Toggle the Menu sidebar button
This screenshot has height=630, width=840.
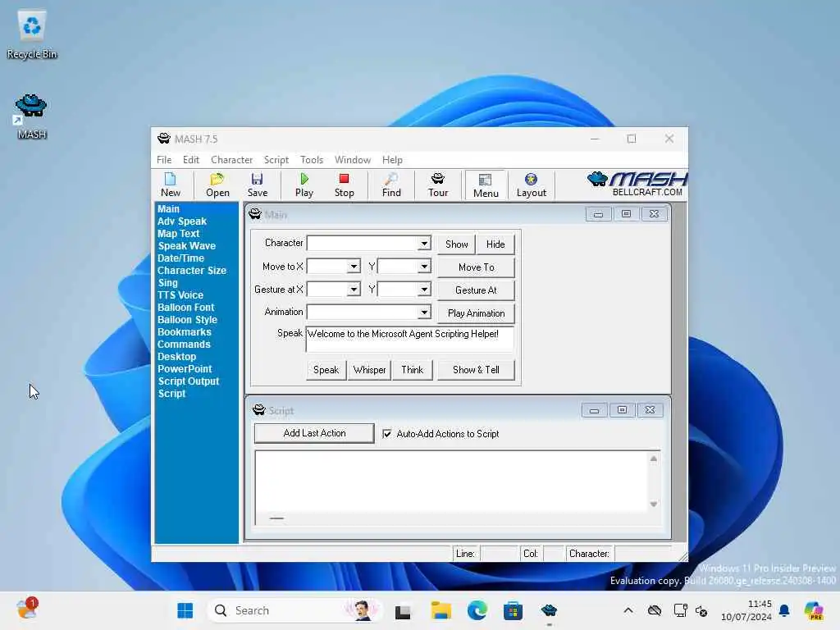(x=486, y=185)
